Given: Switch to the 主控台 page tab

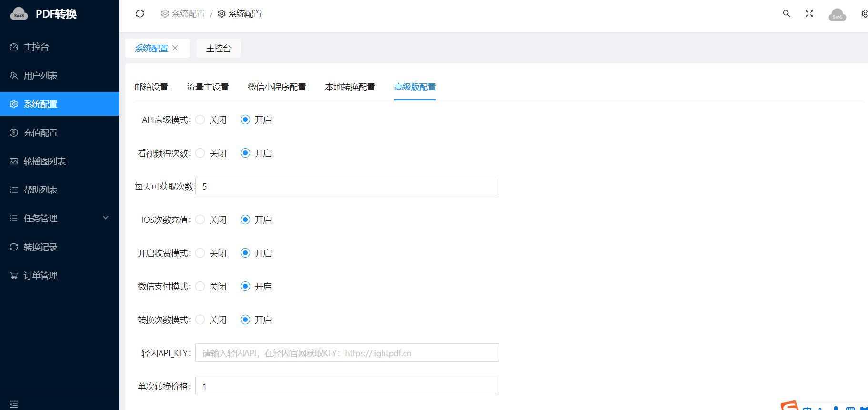Looking at the screenshot, I should tap(219, 48).
